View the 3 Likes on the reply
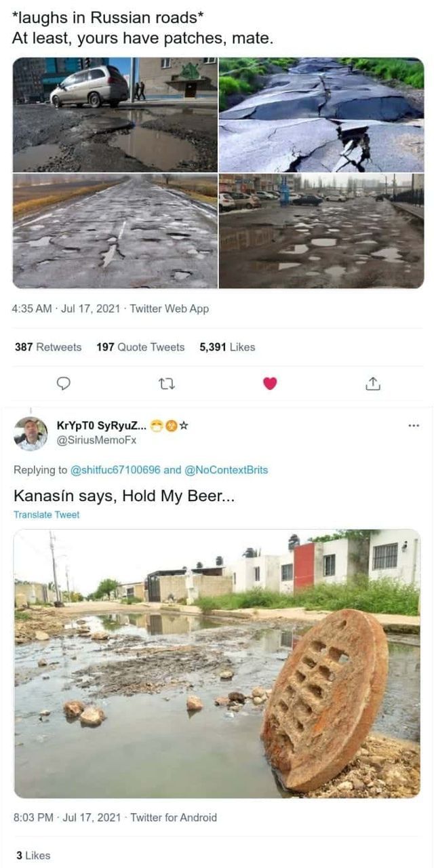This screenshot has width=434, height=868. pyautogui.click(x=33, y=856)
